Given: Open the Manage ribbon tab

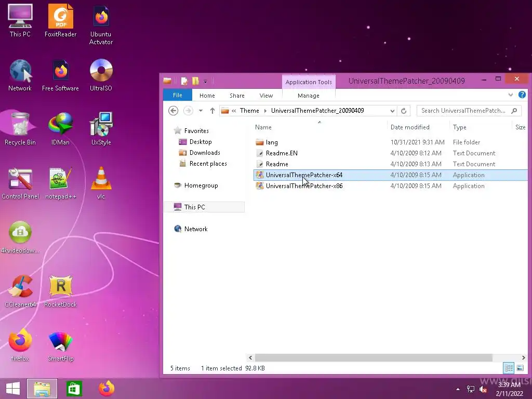Looking at the screenshot, I should 309,96.
